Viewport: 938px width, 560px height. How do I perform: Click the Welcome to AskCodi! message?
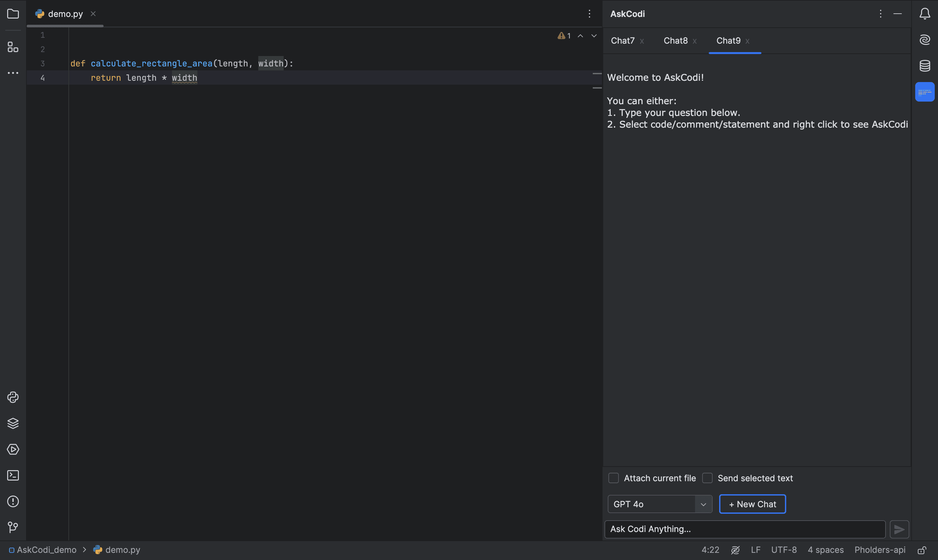(655, 77)
